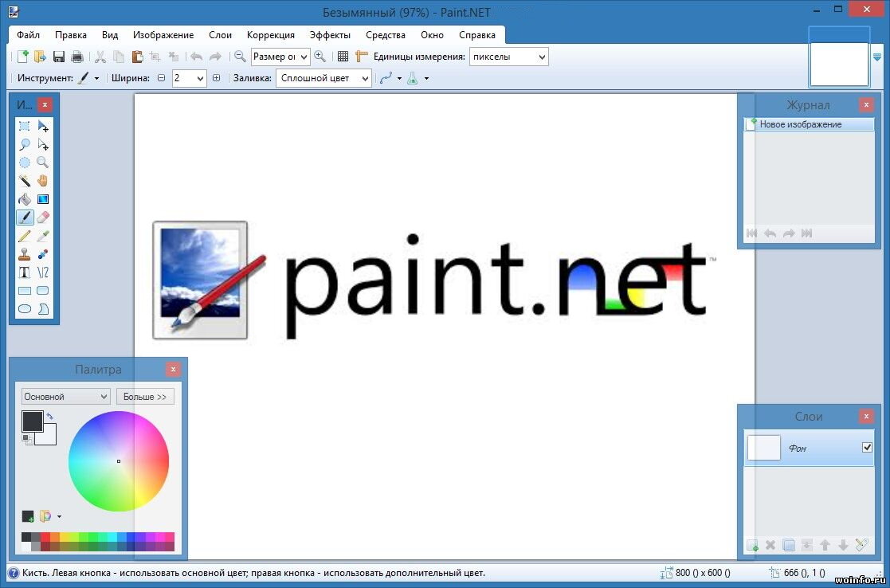Click the Больше >> button
Image resolution: width=890 pixels, height=588 pixels.
point(145,397)
